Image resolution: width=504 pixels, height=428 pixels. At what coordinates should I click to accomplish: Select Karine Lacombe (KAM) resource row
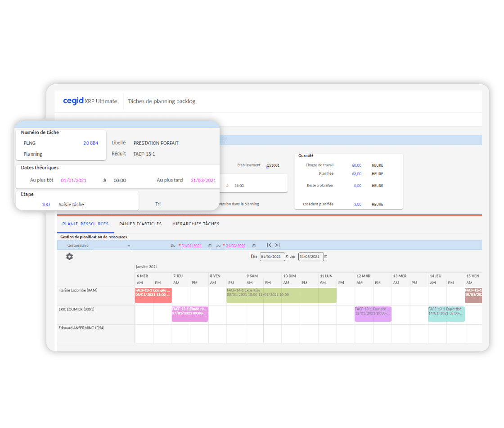click(78, 290)
